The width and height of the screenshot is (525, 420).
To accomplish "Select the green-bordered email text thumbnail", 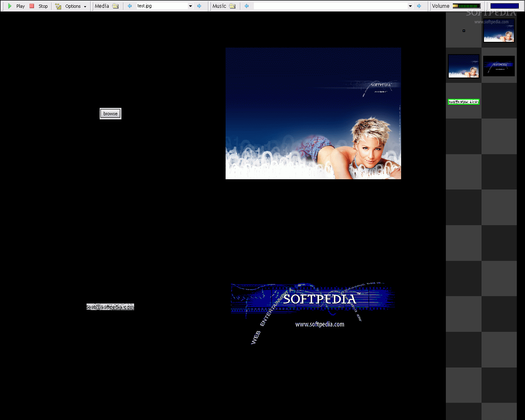I will tap(463, 102).
